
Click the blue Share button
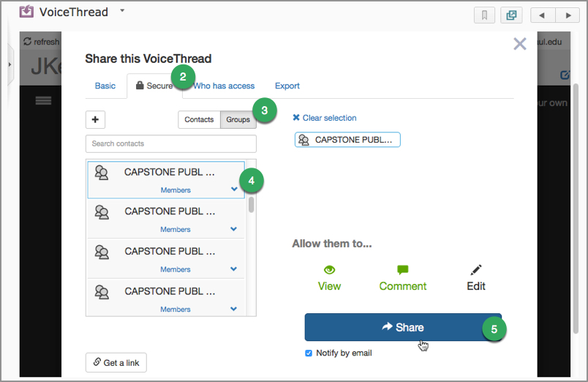pyautogui.click(x=403, y=327)
